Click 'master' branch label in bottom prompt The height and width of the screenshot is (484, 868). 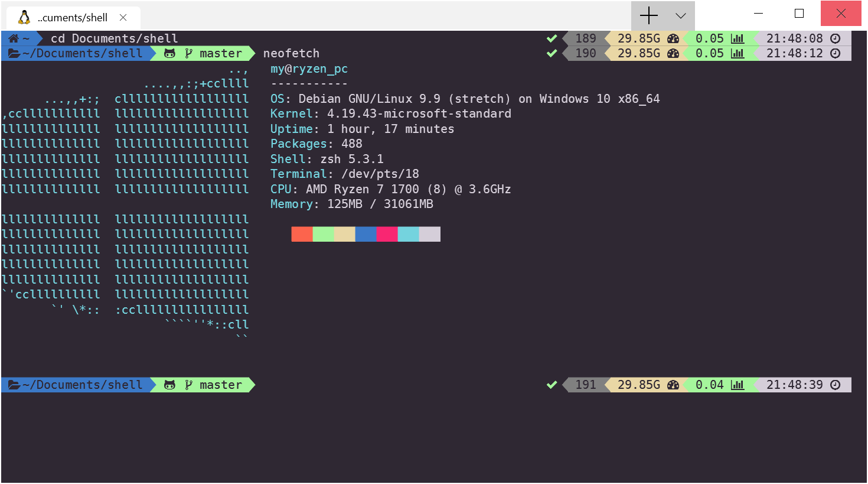coord(221,385)
